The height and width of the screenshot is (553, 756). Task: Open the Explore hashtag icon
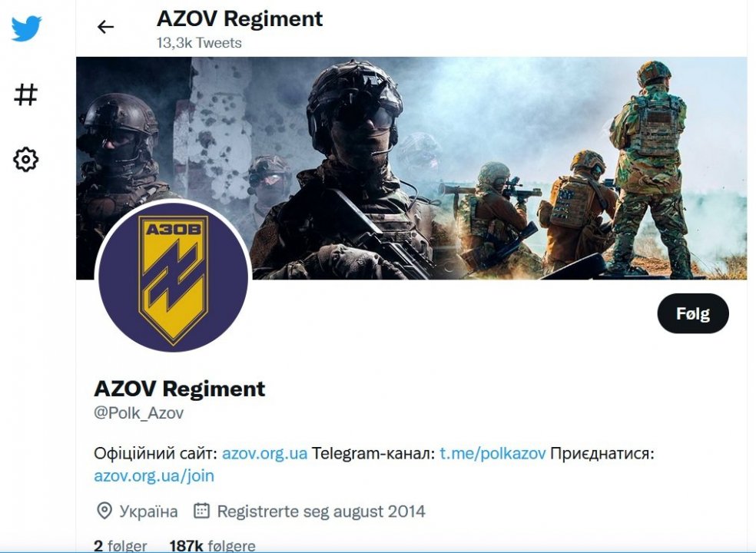click(25, 94)
